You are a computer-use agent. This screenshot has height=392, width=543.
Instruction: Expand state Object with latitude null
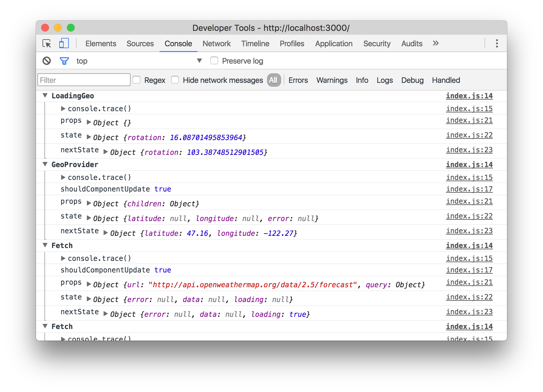pos(89,218)
